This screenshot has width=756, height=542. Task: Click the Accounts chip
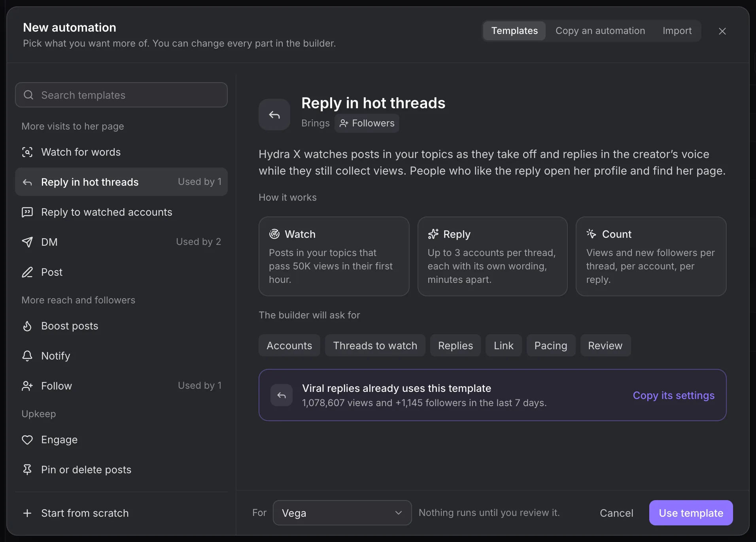(x=289, y=345)
